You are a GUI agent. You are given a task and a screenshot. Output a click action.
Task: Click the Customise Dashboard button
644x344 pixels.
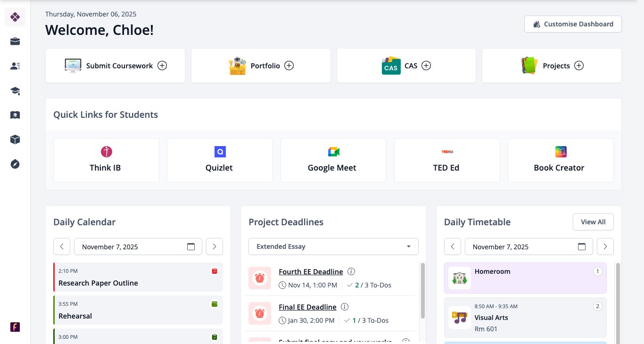pyautogui.click(x=573, y=24)
